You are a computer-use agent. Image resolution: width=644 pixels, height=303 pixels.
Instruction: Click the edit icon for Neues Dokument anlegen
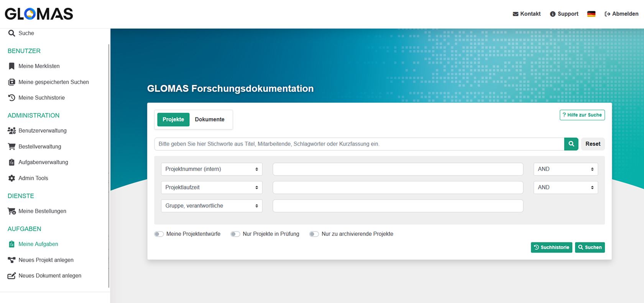(x=11, y=276)
